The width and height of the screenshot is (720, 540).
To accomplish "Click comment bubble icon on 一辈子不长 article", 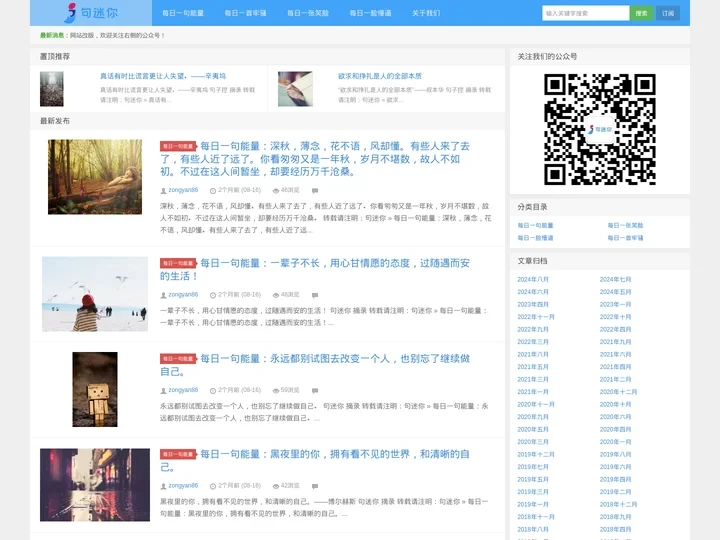I will click(315, 295).
